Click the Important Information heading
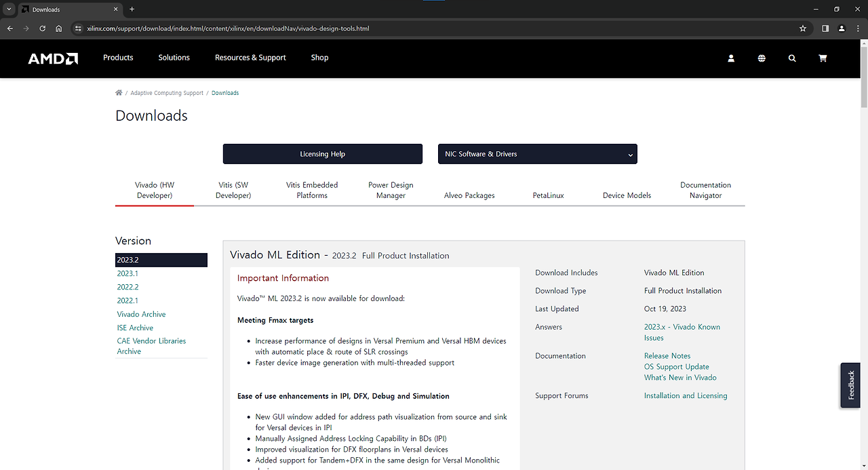 click(283, 278)
